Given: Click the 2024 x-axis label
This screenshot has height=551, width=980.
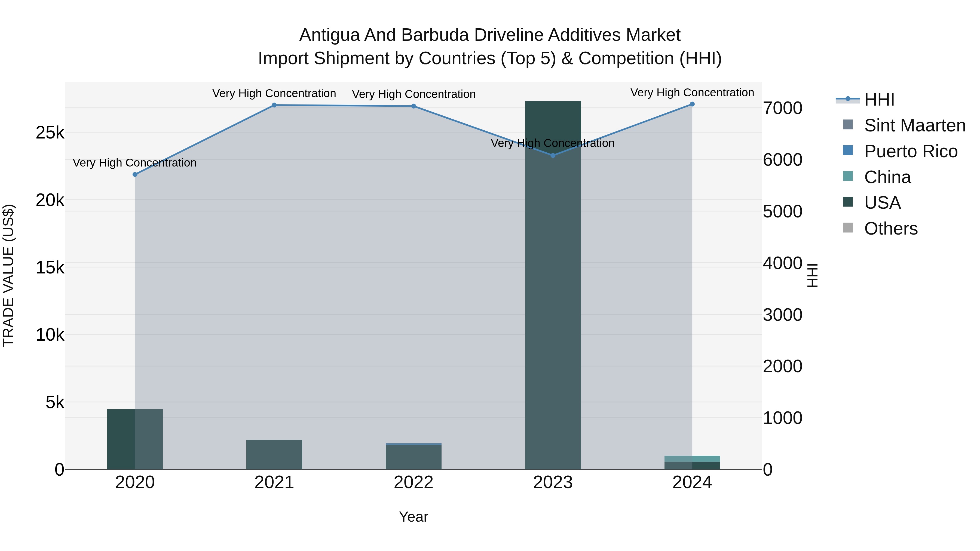Looking at the screenshot, I should (692, 482).
